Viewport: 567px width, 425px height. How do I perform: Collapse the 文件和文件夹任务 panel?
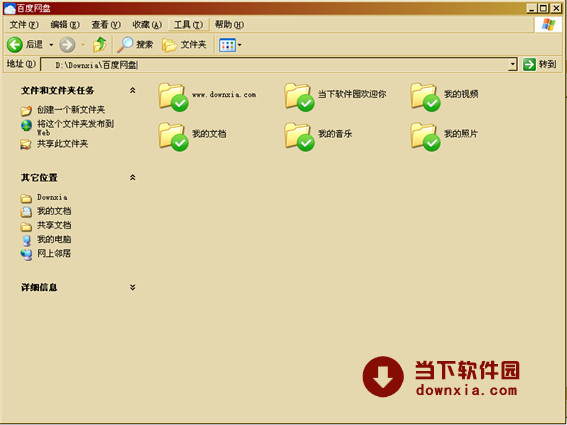coord(133,90)
